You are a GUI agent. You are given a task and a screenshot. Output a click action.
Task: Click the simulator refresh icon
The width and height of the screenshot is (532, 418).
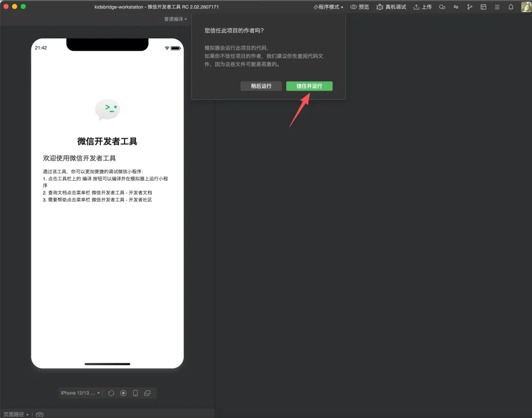point(111,393)
